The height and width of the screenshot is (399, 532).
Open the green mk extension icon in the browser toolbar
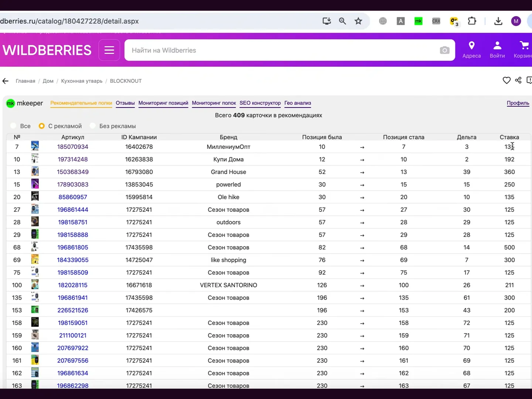click(419, 21)
